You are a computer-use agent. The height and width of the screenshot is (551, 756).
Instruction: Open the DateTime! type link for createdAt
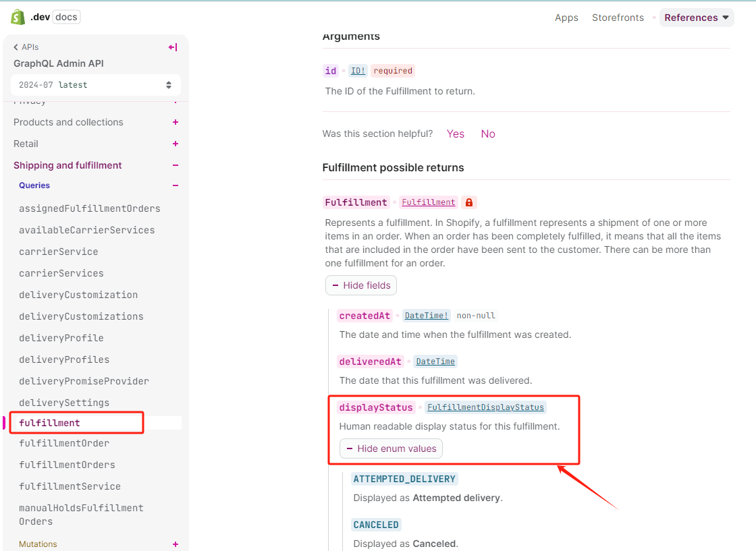[x=426, y=316]
